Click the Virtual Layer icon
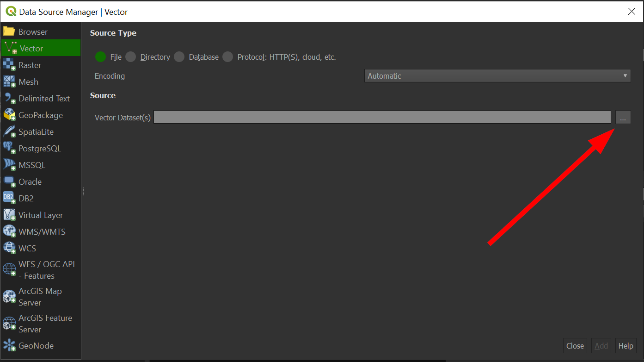 pos(9,215)
